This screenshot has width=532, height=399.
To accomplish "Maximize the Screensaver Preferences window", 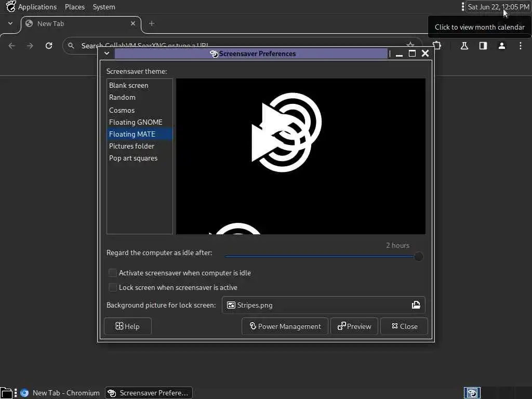I will tap(412, 54).
